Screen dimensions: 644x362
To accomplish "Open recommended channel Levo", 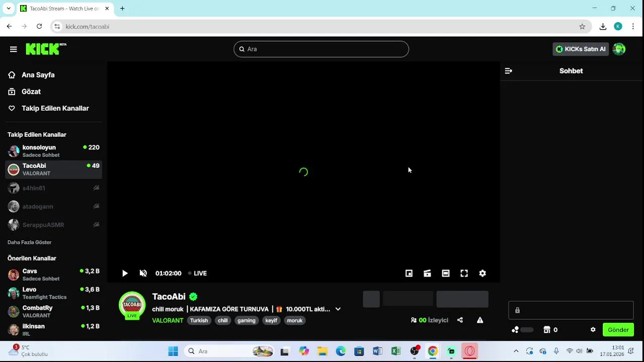I will [53, 293].
